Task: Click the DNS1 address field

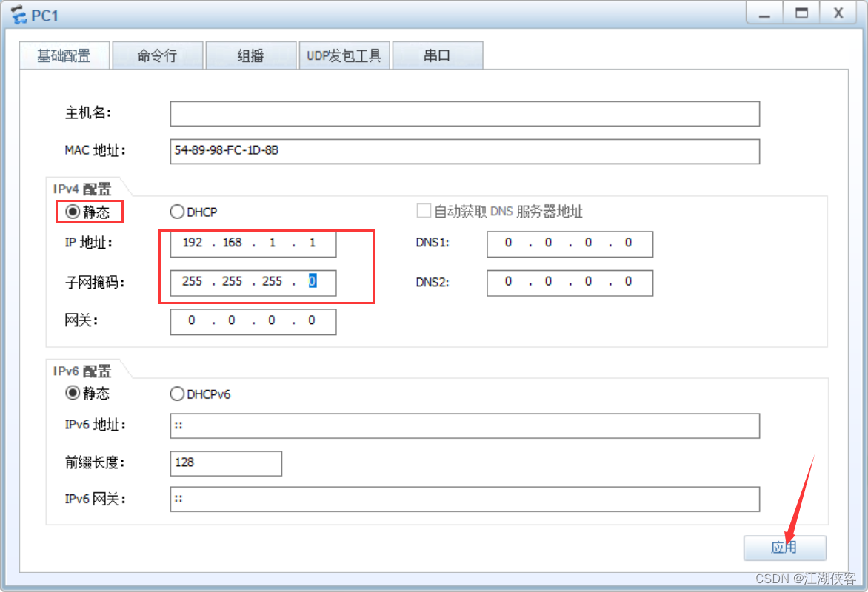Action: (570, 244)
